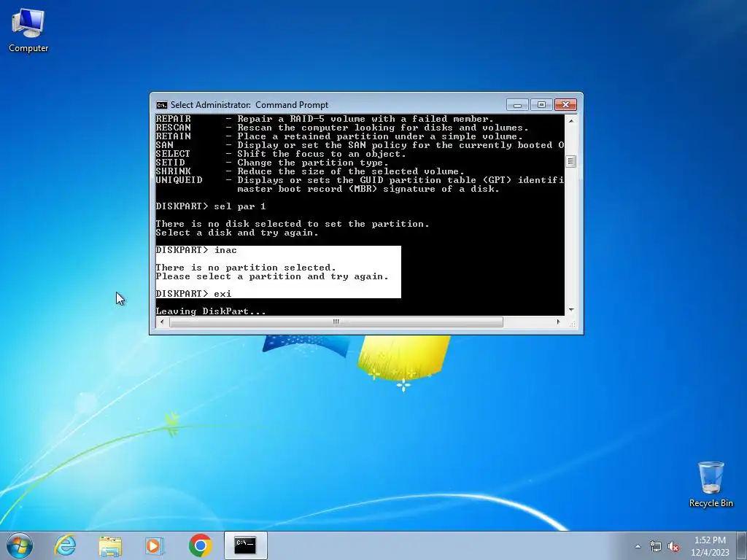This screenshot has width=747, height=560.
Task: Click the "DISKPART> exi" command line
Action: [193, 294]
